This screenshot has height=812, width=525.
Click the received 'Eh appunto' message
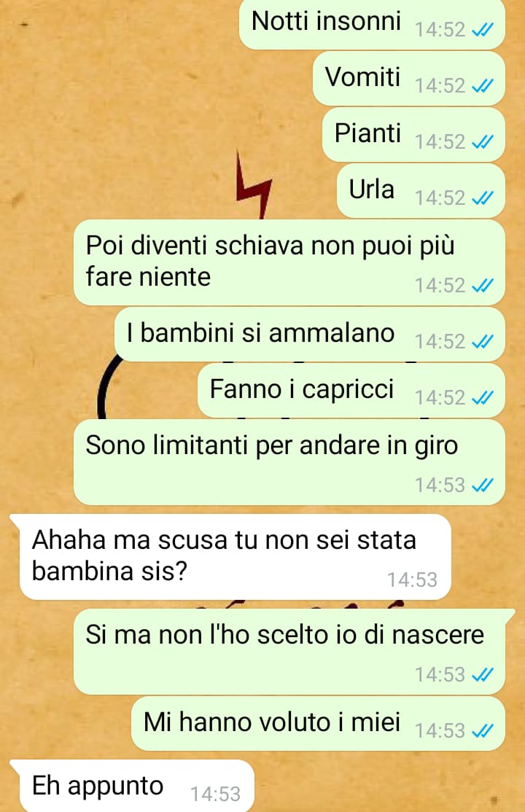(132, 786)
